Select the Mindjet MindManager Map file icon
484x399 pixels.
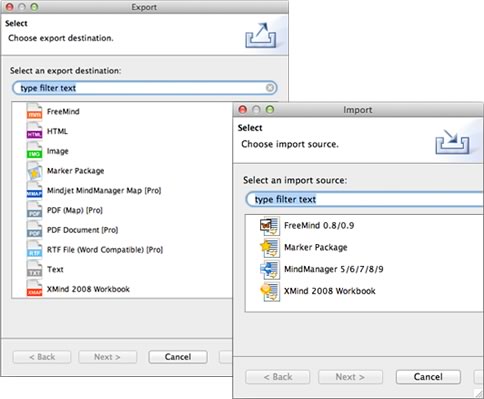(x=34, y=190)
